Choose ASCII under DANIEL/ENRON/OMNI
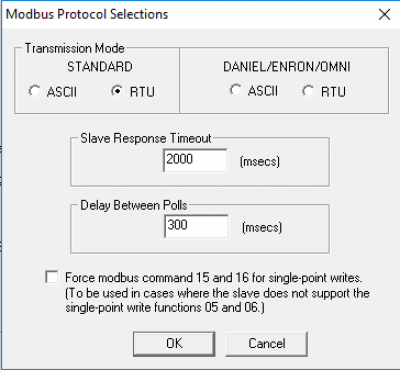Image resolution: width=400 pixels, height=370 pixels. pyautogui.click(x=236, y=90)
